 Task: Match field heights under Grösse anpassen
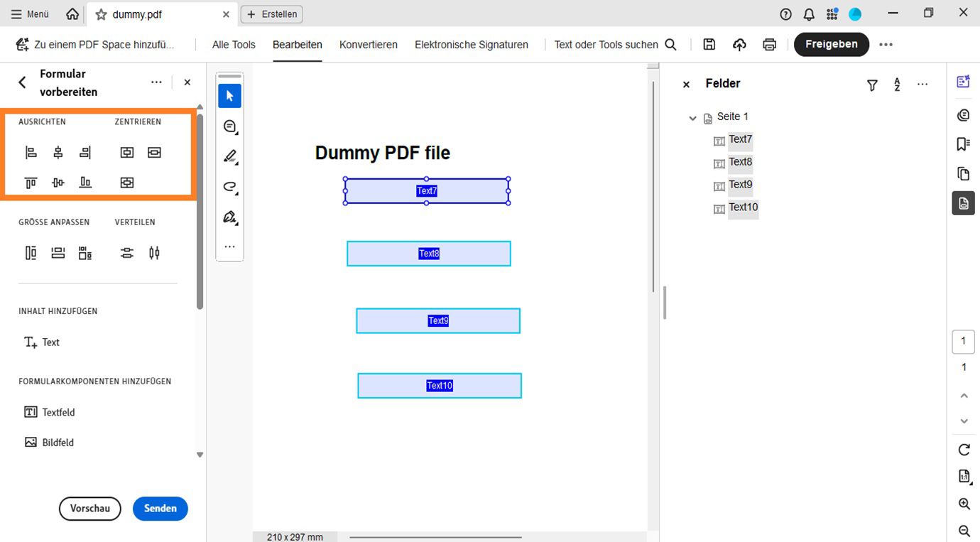pyautogui.click(x=31, y=253)
